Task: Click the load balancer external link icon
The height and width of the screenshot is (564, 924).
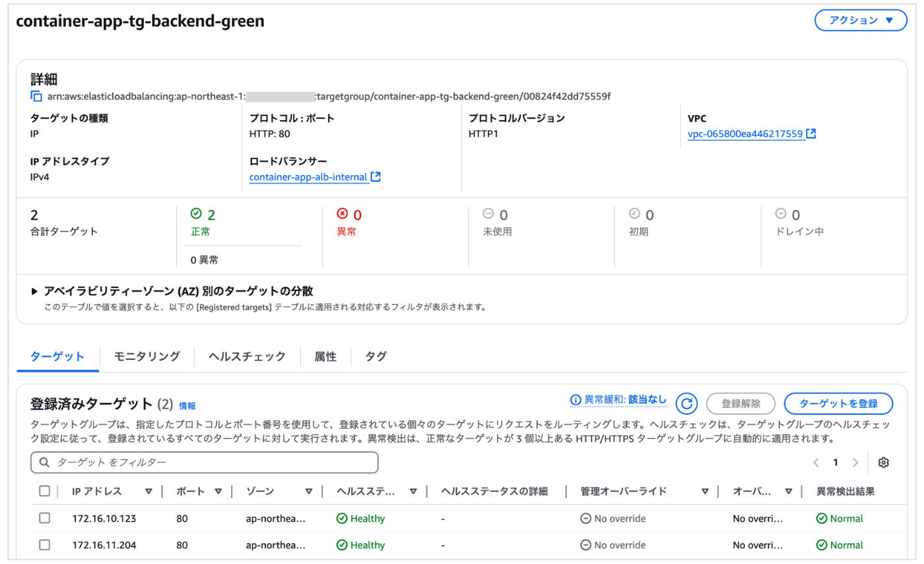Action: pyautogui.click(x=376, y=177)
